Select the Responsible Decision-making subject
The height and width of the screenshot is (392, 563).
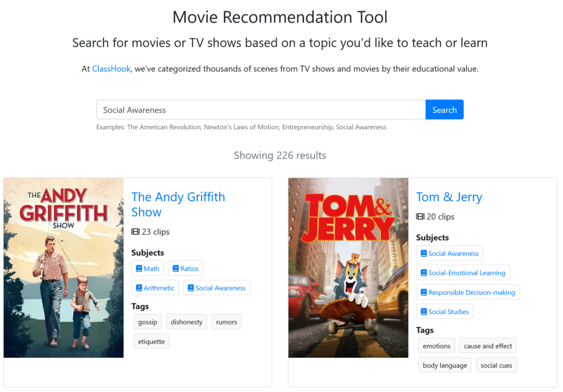coord(468,292)
